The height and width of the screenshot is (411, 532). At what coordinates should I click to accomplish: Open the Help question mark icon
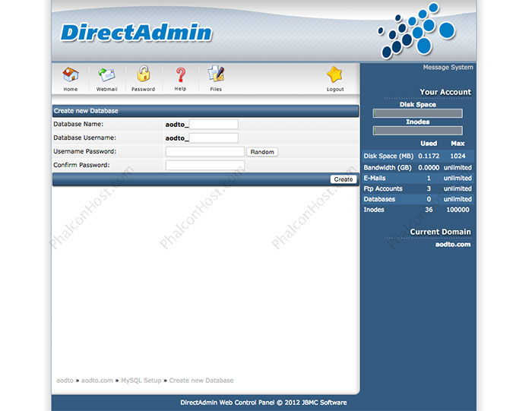click(181, 74)
